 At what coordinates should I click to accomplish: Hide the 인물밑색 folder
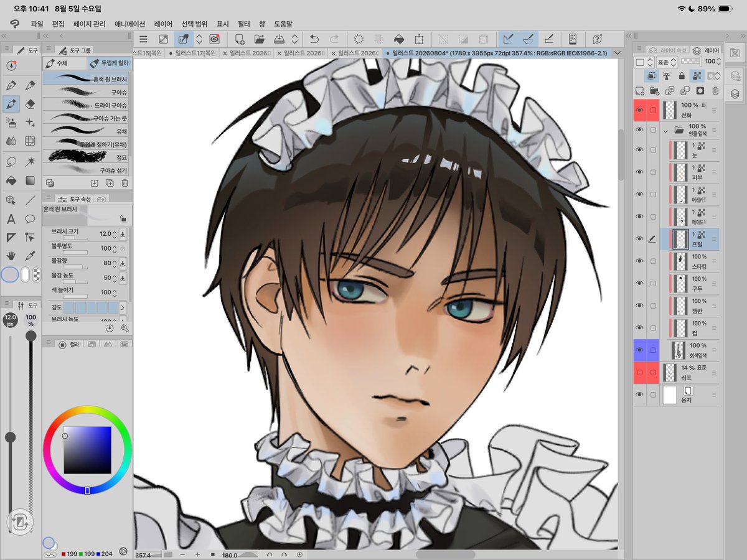(639, 130)
